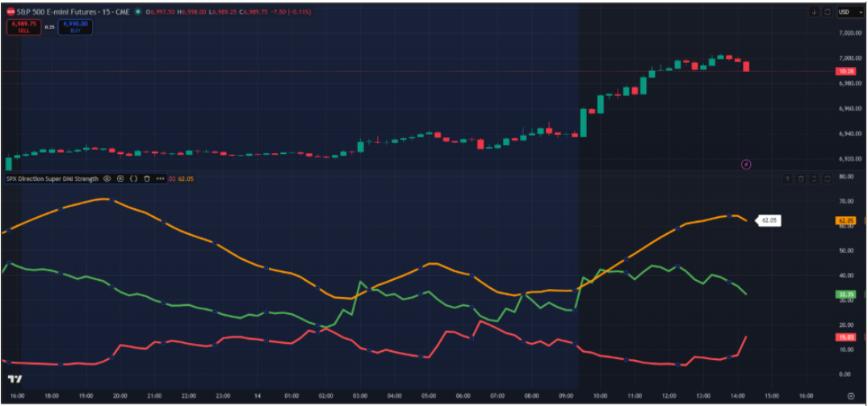Open indicator source code braces icon
The width and height of the screenshot is (868, 406).
(133, 179)
